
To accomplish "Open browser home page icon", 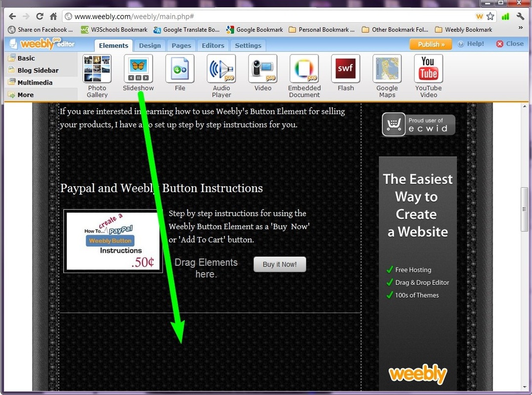I will click(x=53, y=16).
